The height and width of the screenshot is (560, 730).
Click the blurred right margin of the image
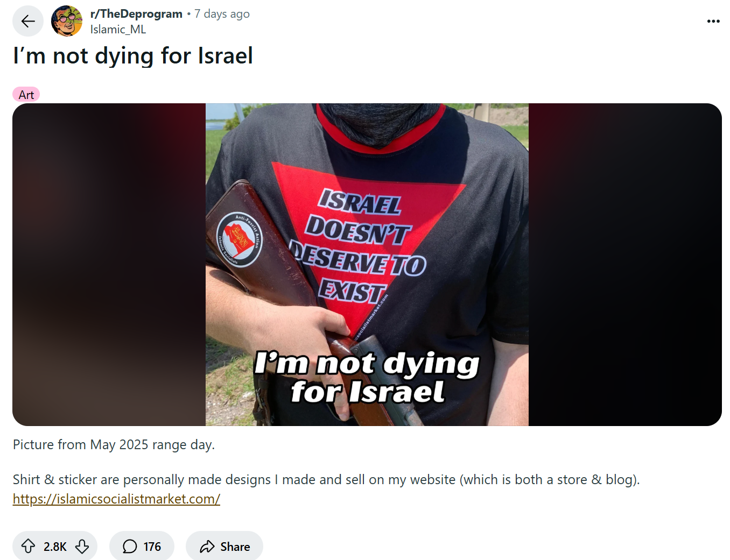625,265
